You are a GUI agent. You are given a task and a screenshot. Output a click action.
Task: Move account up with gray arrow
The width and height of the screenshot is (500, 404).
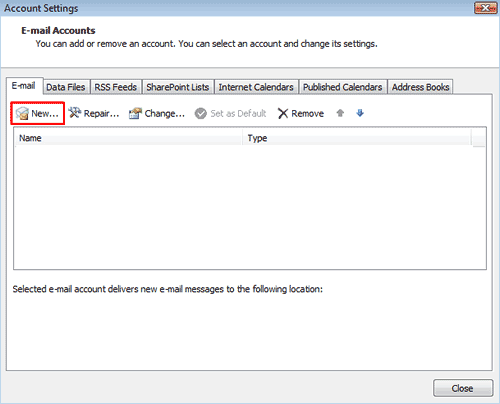tap(340, 113)
